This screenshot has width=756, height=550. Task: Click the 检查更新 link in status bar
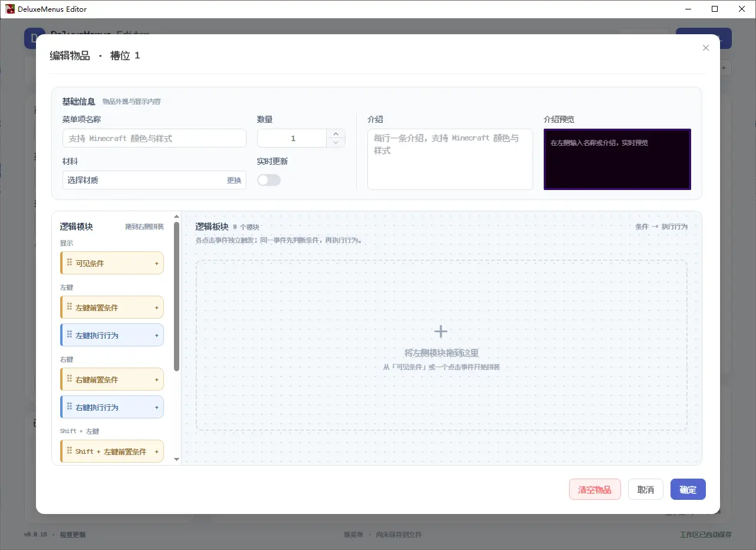[x=73, y=535]
